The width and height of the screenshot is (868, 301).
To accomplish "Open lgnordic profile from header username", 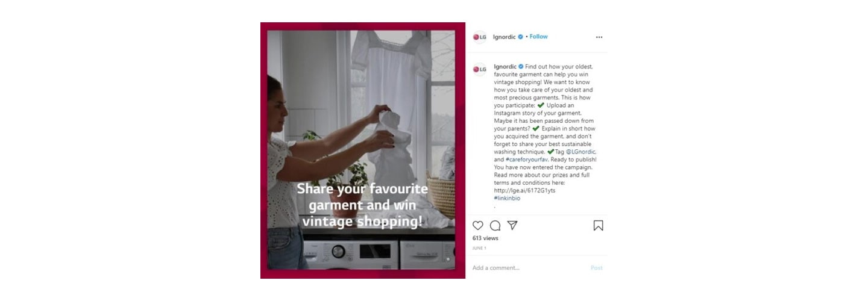I will click(505, 37).
